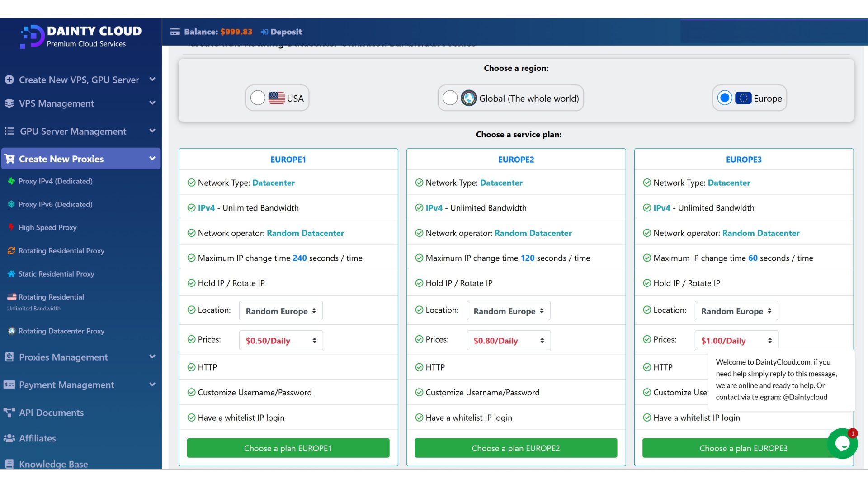Click Choose a plan EUROPE3 button
868x488 pixels.
pos(743,448)
